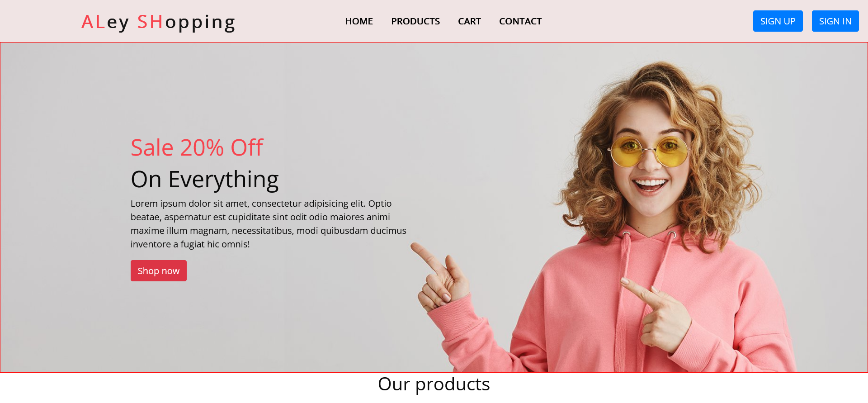Image resolution: width=868 pixels, height=403 pixels.
Task: Click the blue SIGN IN button
Action: (x=835, y=21)
